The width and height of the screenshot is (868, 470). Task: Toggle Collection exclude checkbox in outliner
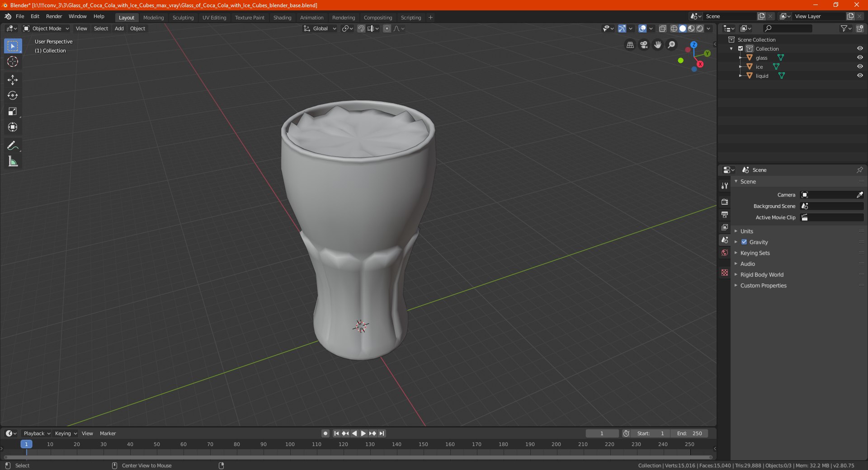741,49
